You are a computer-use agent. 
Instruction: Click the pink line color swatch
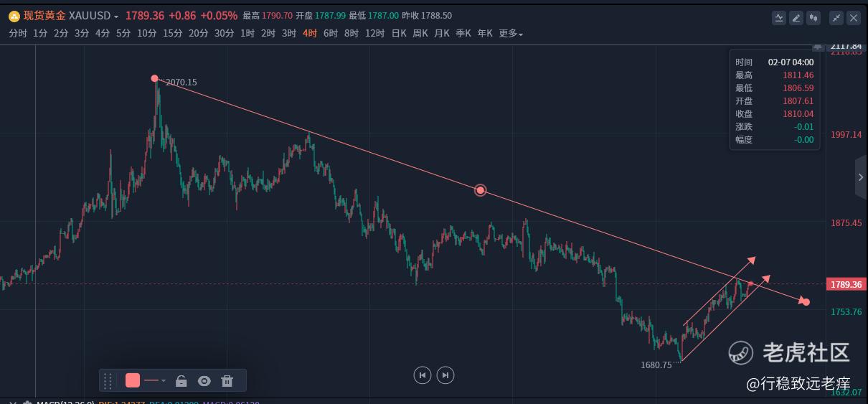[133, 380]
